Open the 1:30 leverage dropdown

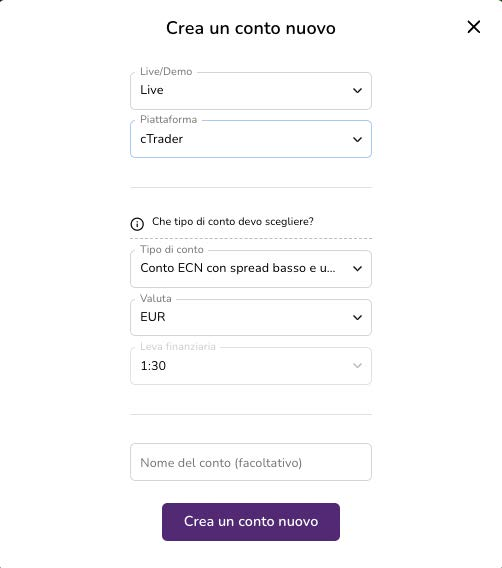coord(251,366)
